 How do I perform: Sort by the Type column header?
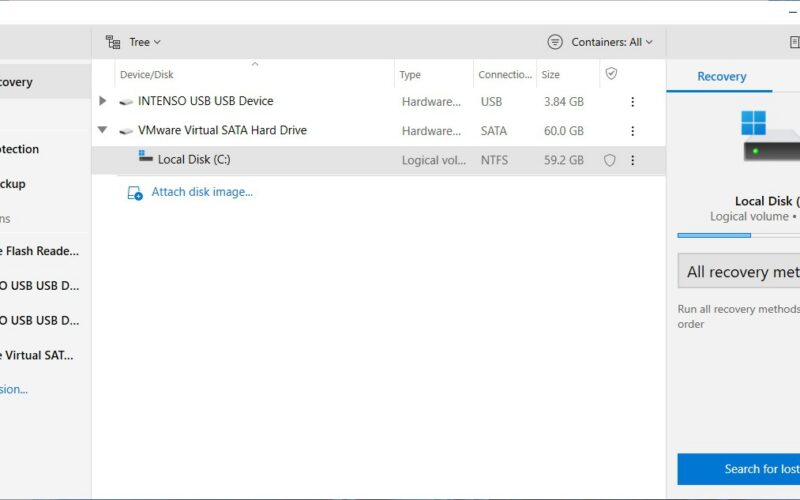click(x=410, y=74)
